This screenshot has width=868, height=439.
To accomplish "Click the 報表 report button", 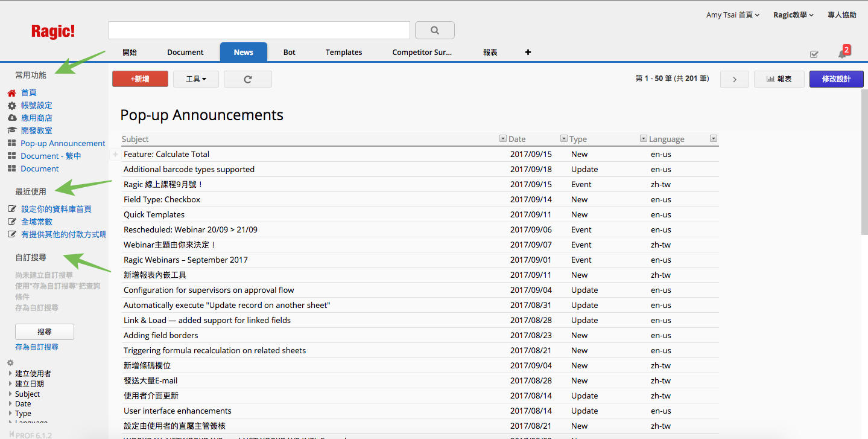I will click(x=778, y=79).
